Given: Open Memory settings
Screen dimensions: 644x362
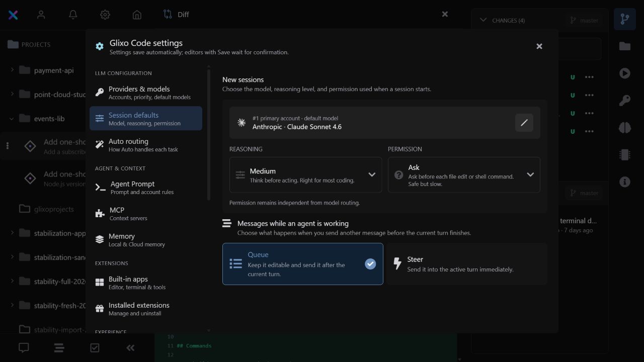Looking at the screenshot, I should coord(146,240).
